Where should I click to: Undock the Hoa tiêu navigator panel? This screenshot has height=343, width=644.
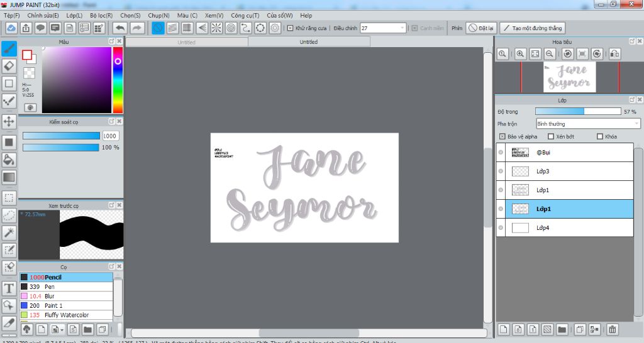point(632,41)
